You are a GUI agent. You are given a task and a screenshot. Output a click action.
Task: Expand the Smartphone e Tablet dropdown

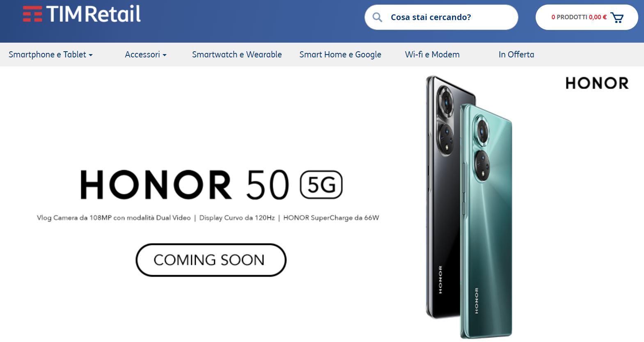point(50,55)
